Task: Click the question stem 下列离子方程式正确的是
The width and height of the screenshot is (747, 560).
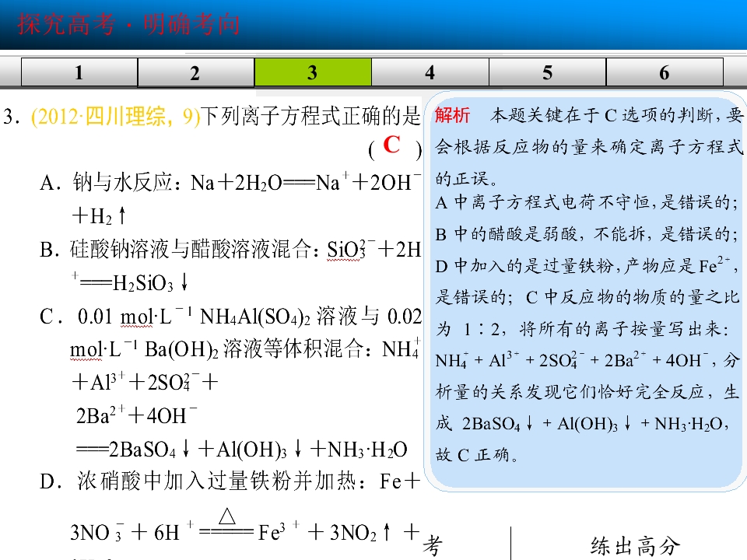Action: pyautogui.click(x=311, y=117)
